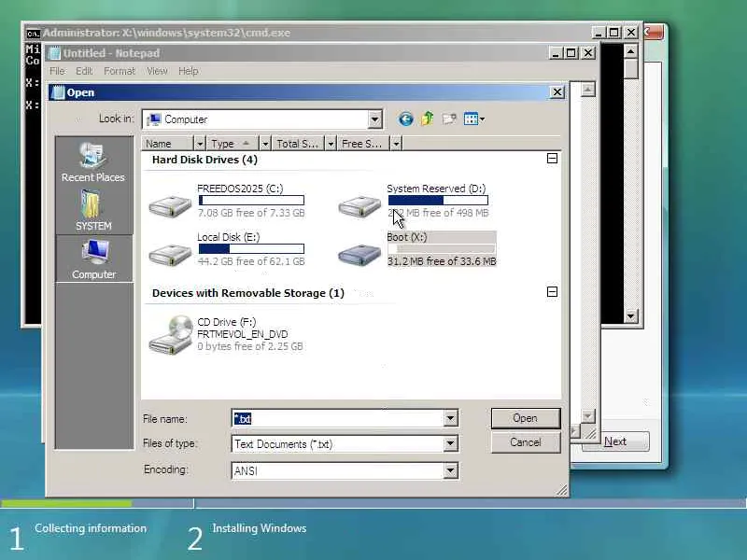747x560 pixels.
Task: Go back using the blue arrow icon
Action: coord(405,119)
